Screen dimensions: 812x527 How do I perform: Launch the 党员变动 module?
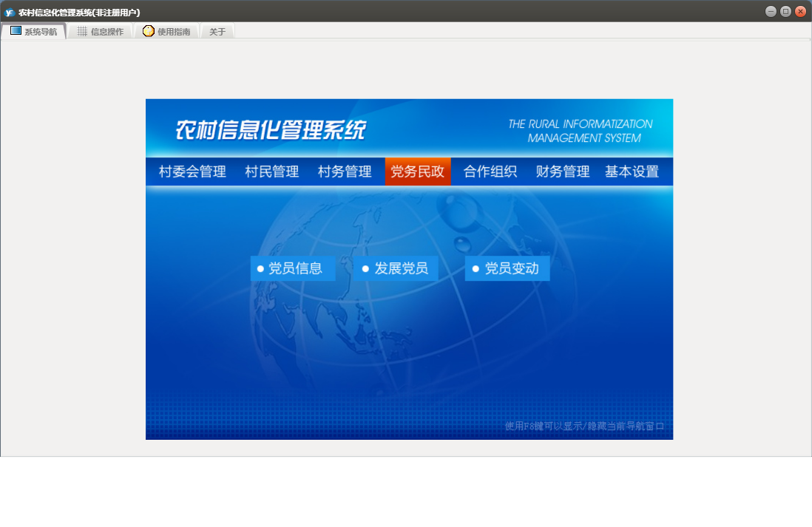507,268
